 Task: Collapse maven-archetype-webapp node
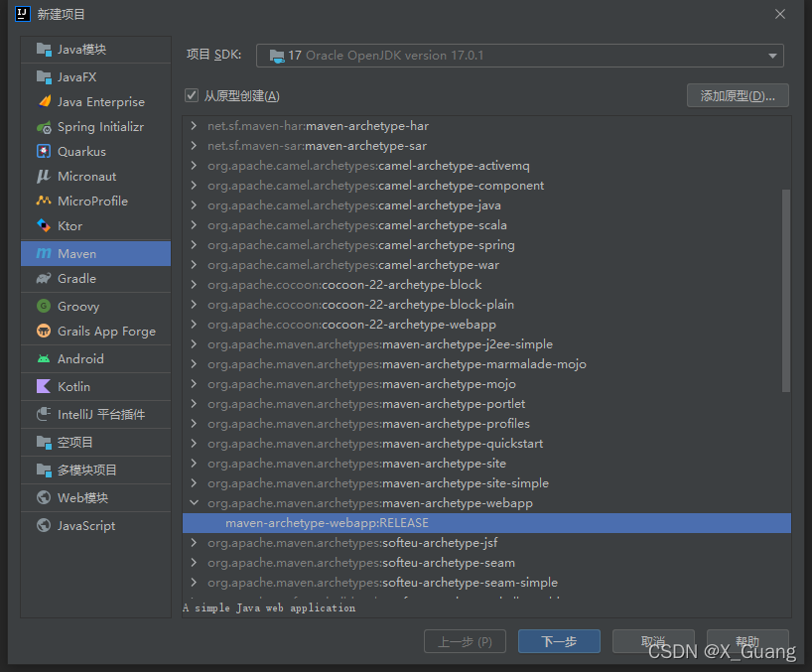point(194,502)
